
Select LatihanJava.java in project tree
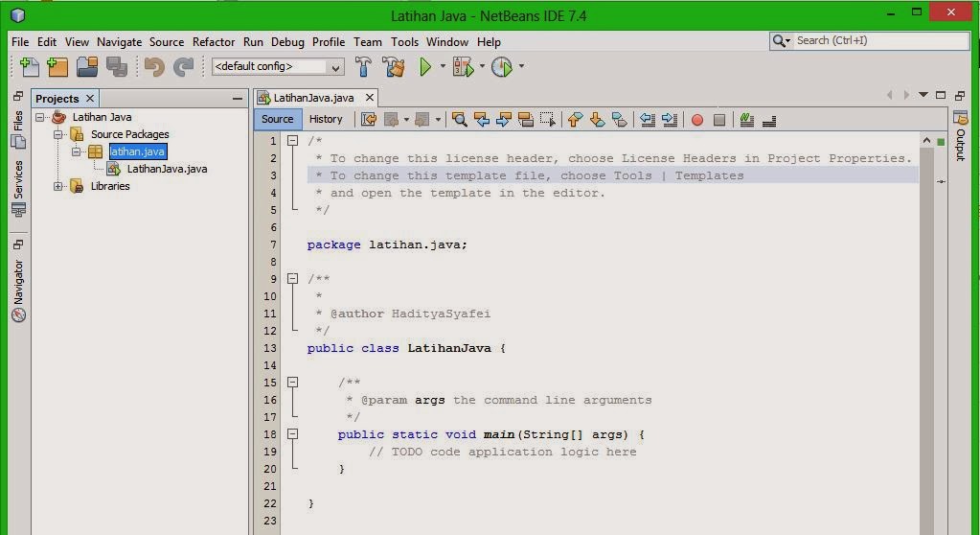tap(167, 169)
